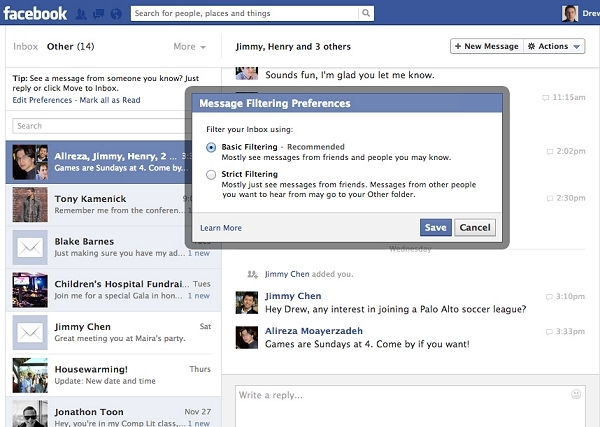Screen dimensions: 600x427
Task: Cancel the filtering preferences dialog
Action: 475,228
